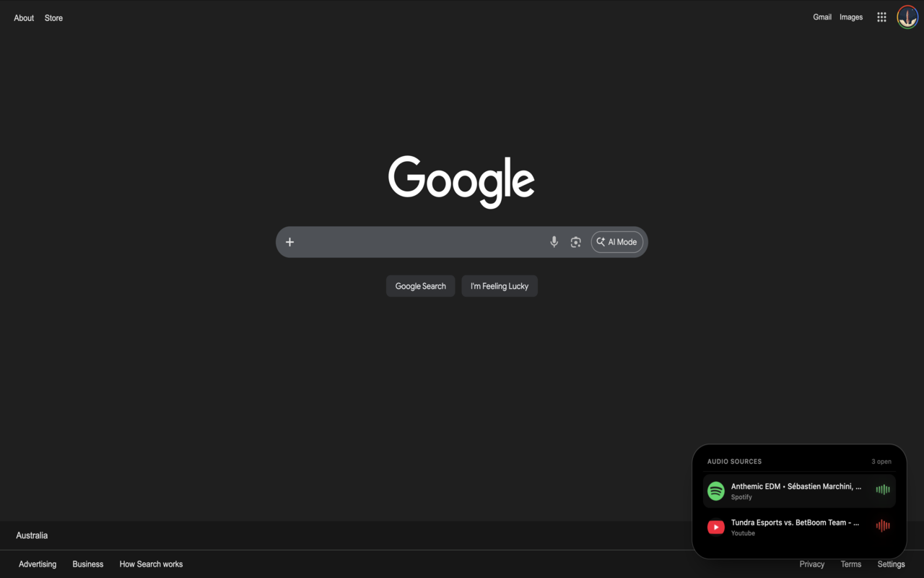The height and width of the screenshot is (578, 924).
Task: Open How Search works
Action: click(x=151, y=564)
